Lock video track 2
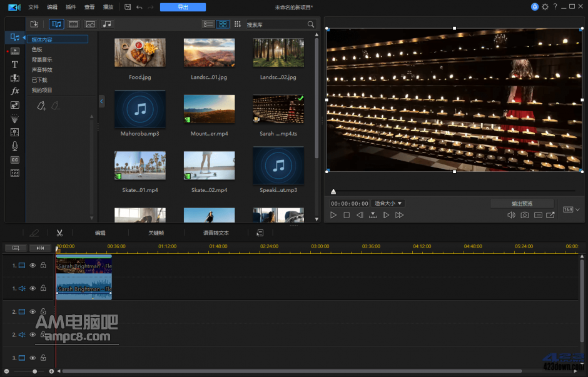The image size is (588, 377). [x=43, y=311]
